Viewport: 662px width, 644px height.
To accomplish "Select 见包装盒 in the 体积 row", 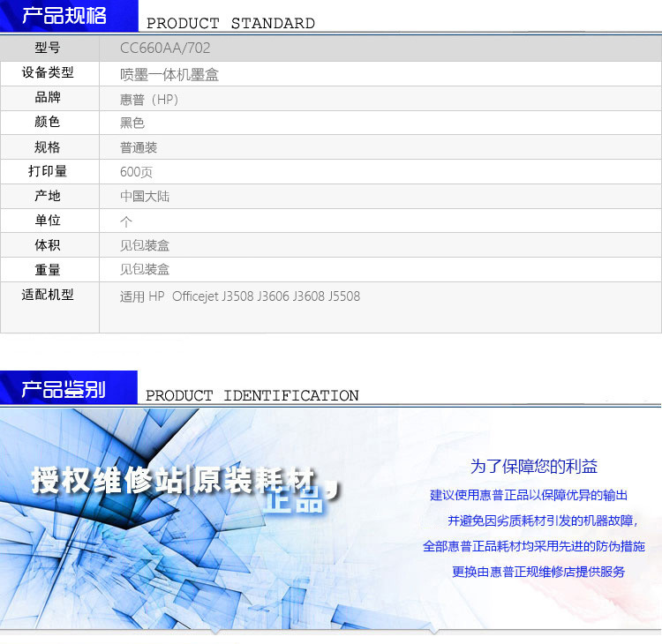I will (x=145, y=245).
